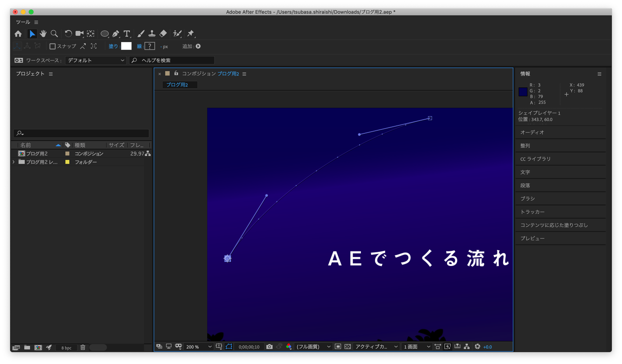Toggle Always Preview This View icon
This screenshot has height=364, width=622.
(x=159, y=347)
